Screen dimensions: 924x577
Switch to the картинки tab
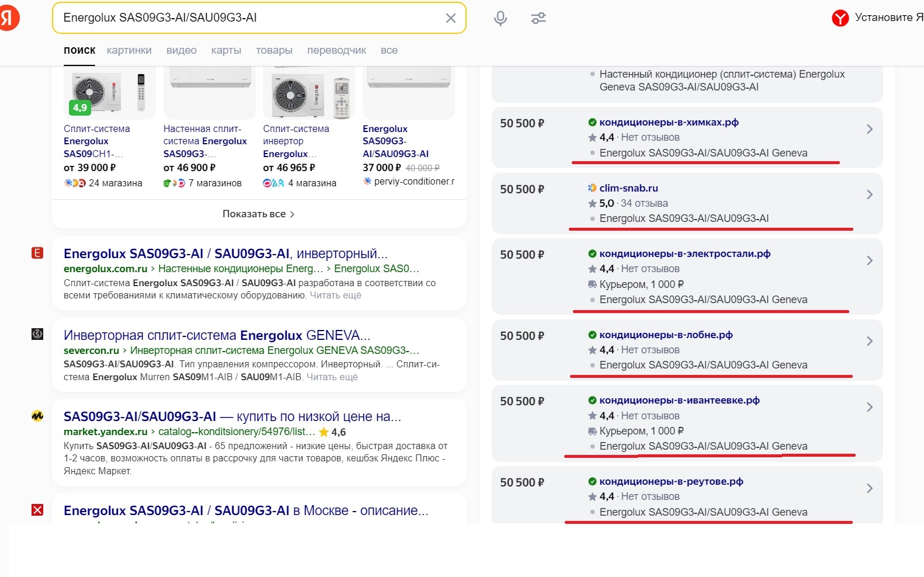129,50
